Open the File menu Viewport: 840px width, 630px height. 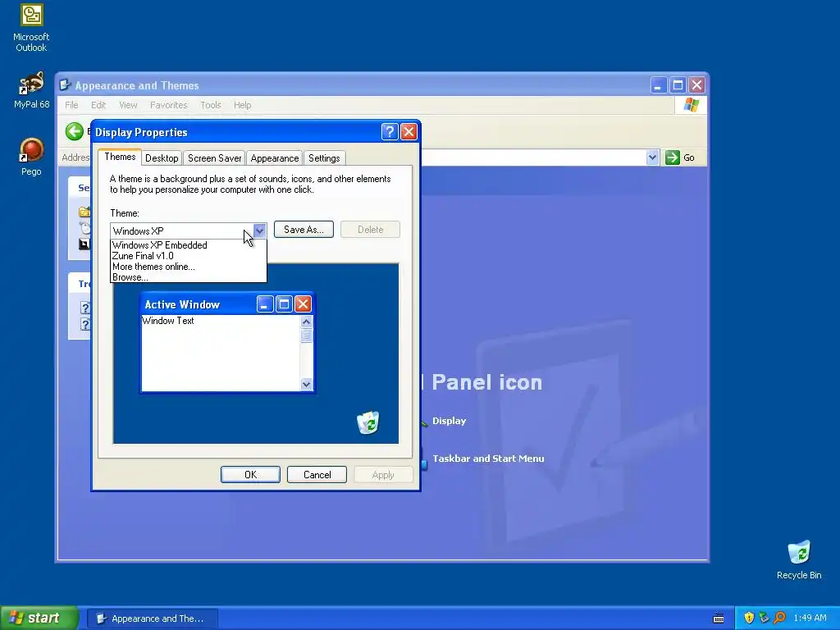coord(72,105)
